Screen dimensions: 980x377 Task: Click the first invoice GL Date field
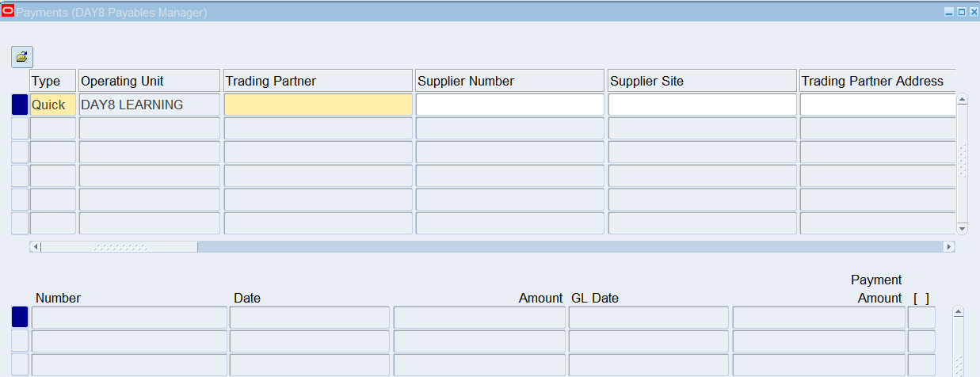649,318
